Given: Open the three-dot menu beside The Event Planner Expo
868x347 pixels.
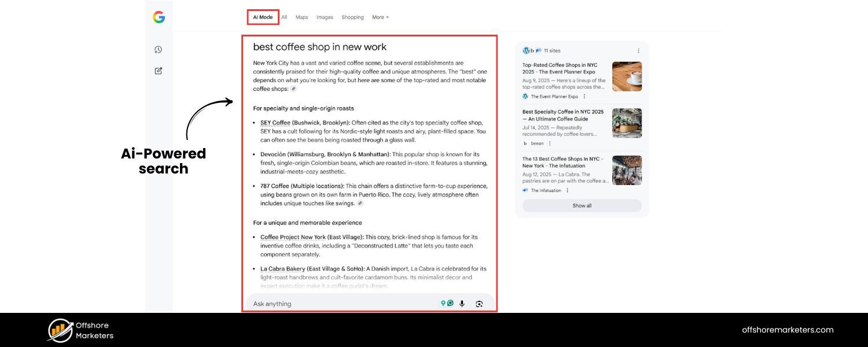Looking at the screenshot, I should tap(584, 96).
